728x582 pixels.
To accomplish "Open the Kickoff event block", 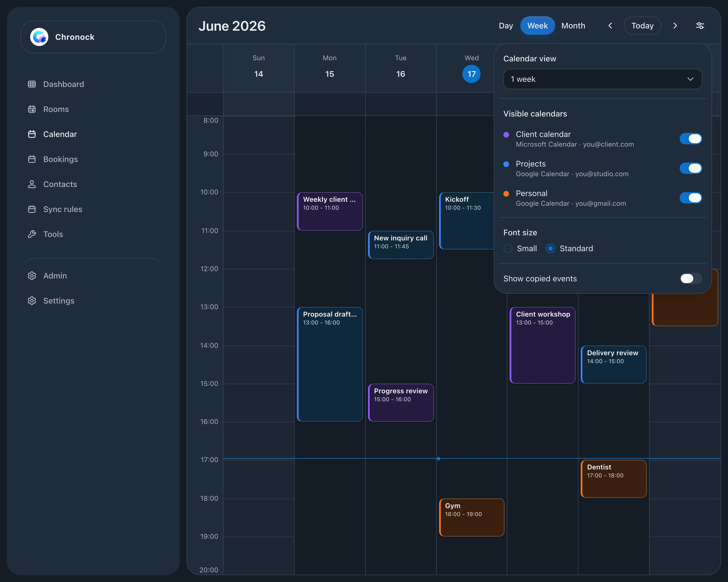I will 467,221.
